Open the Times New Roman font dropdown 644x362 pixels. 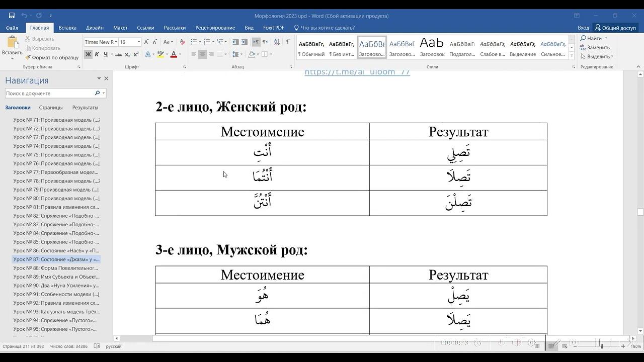click(116, 42)
